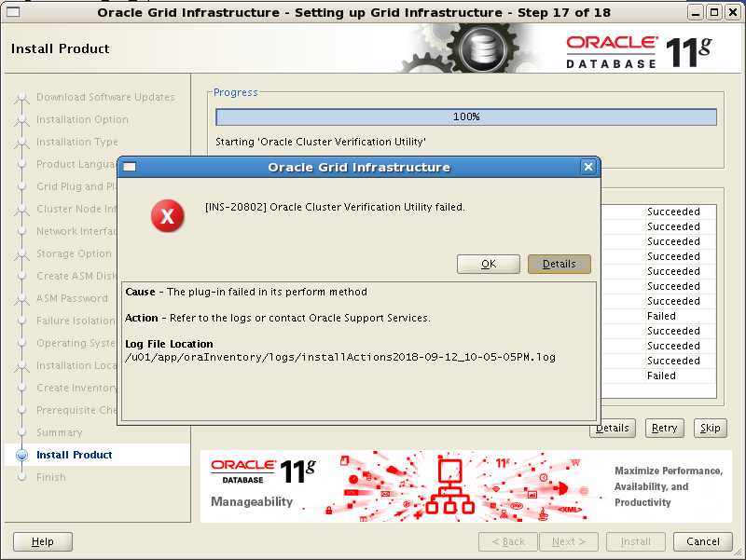This screenshot has height=560, width=746.
Task: Click the Oracle Manageability banner image
Action: point(465,486)
